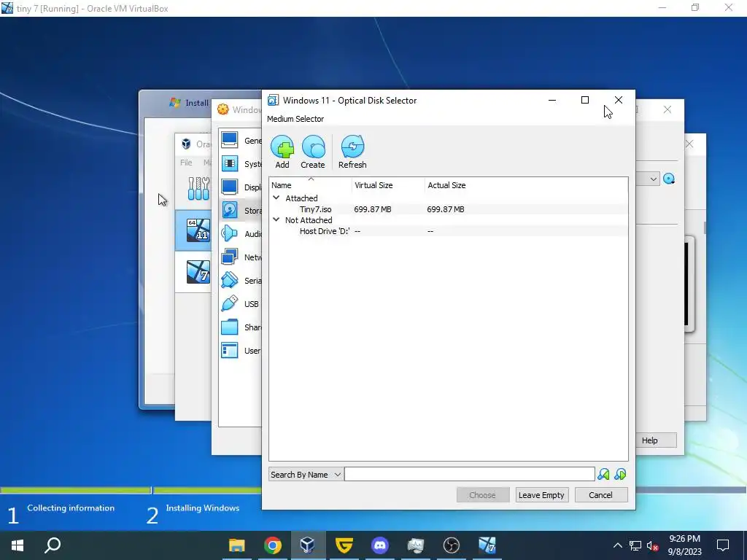Click the search text input field
This screenshot has height=560, width=747.
click(x=469, y=474)
